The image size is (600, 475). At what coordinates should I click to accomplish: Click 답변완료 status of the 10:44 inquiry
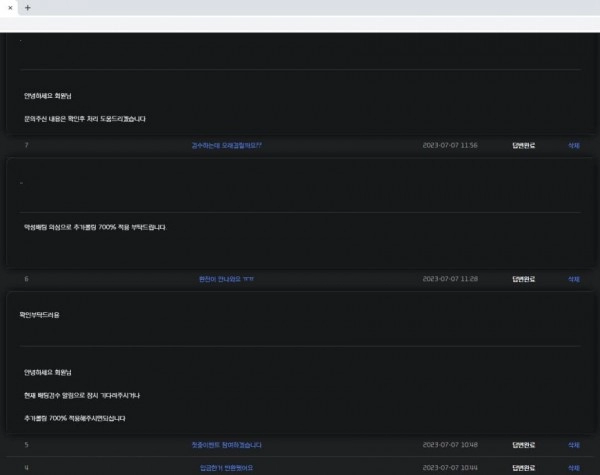click(x=523, y=468)
